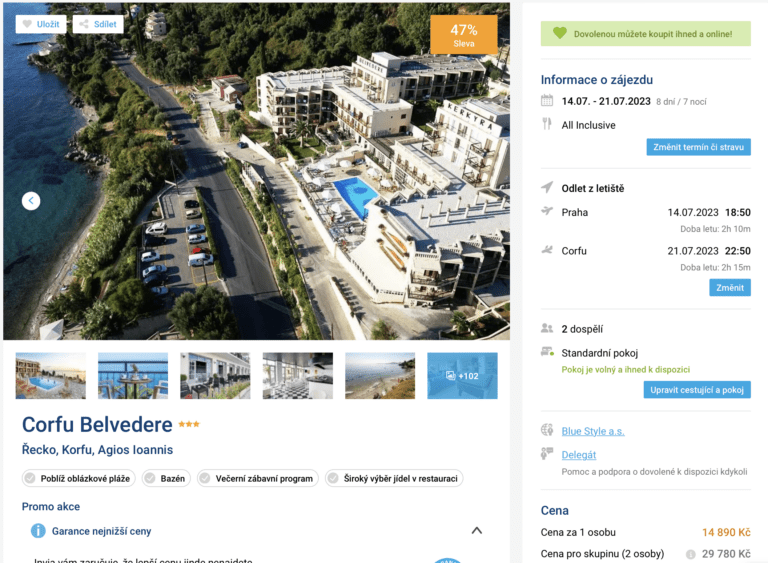
Task: Click the heart icon in Uložit button
Action: coord(27,24)
